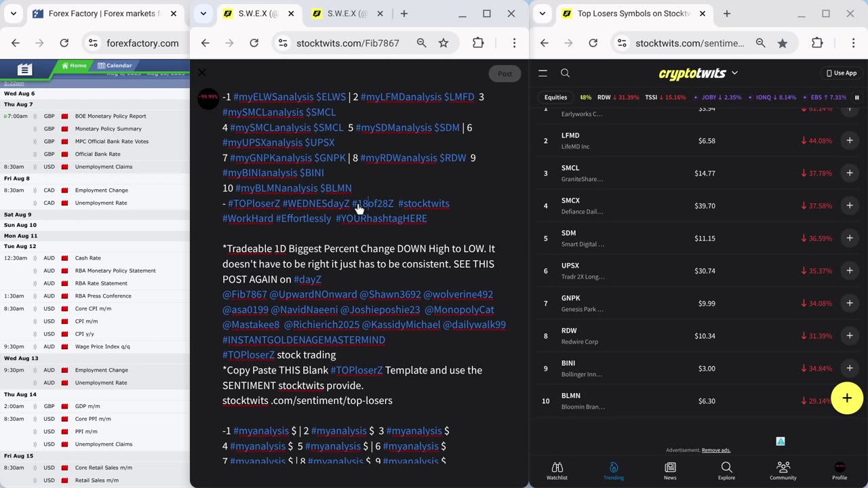Add a new tab in the Top Losers window
Screen dimensions: 868x488
pos(727,14)
